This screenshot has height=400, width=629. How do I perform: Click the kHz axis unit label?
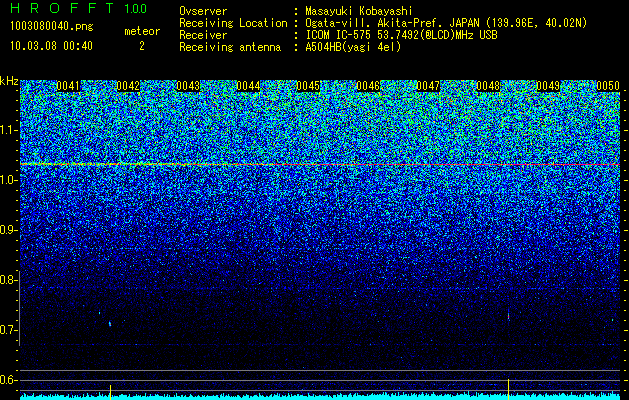(x=9, y=81)
